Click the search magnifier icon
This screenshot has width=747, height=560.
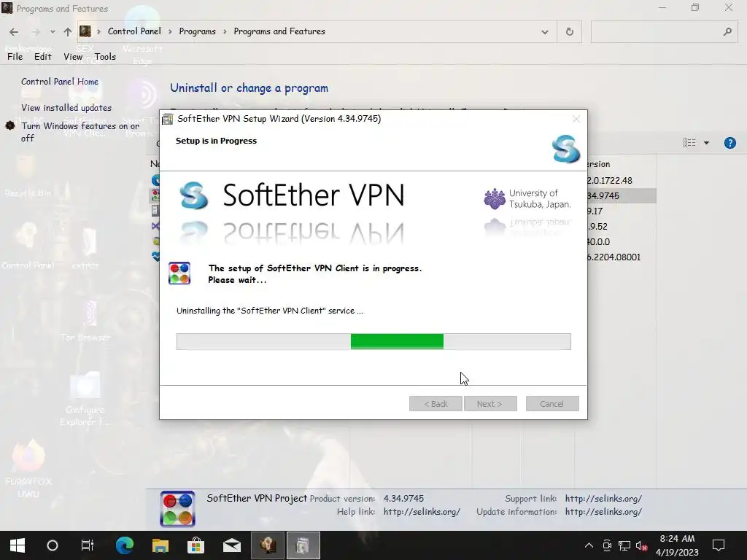[727, 32]
